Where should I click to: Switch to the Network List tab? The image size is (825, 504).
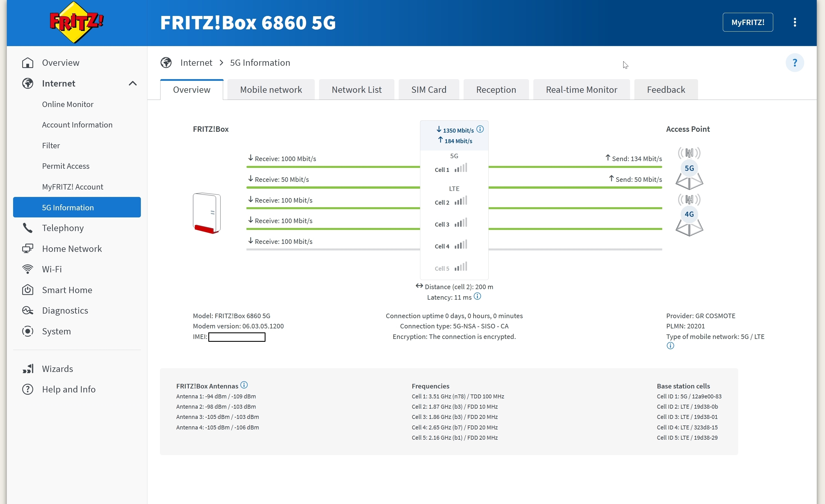(x=357, y=90)
